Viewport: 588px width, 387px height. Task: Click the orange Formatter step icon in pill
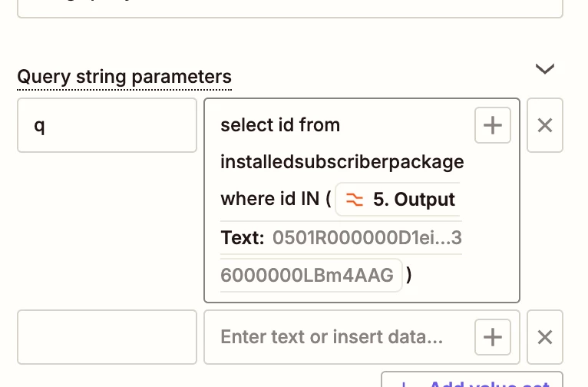pos(355,200)
